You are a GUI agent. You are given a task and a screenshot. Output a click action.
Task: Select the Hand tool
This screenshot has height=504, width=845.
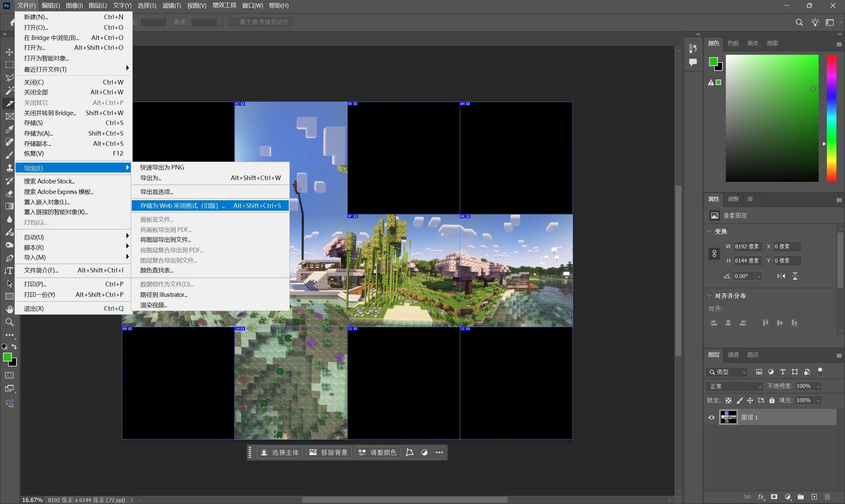tap(10, 309)
